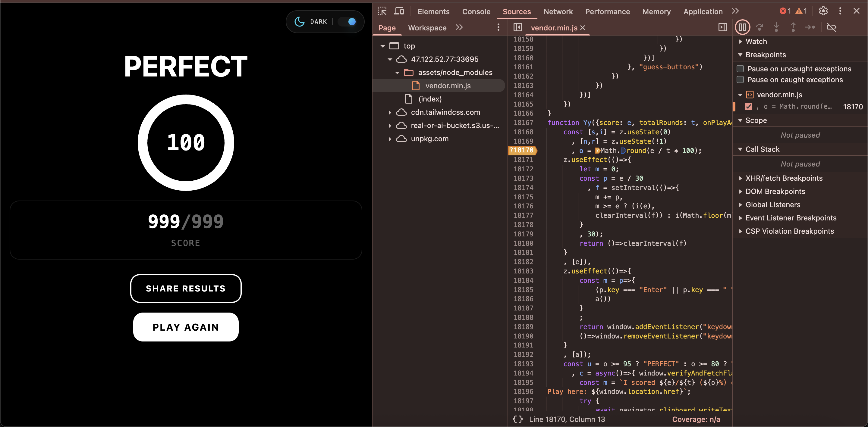868x427 pixels.
Task: Toggle the device toolbar icon
Action: click(x=399, y=11)
